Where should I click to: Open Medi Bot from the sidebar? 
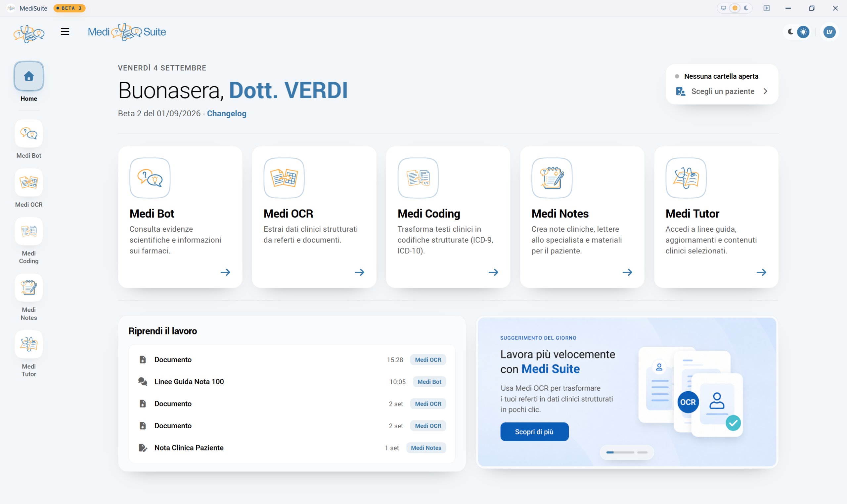coord(28,134)
